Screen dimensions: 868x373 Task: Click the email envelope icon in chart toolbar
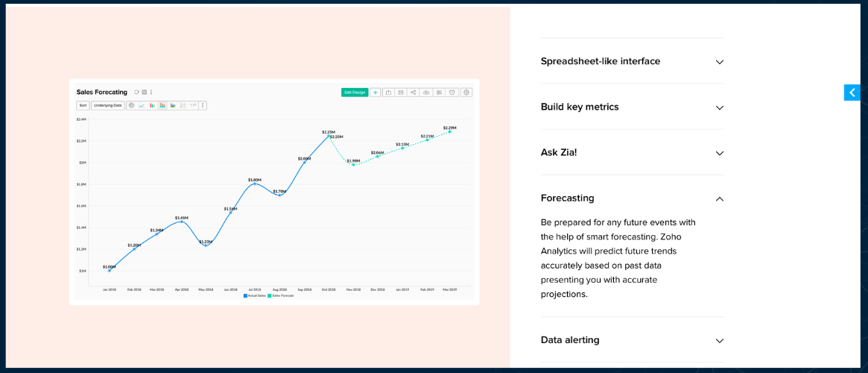point(401,93)
